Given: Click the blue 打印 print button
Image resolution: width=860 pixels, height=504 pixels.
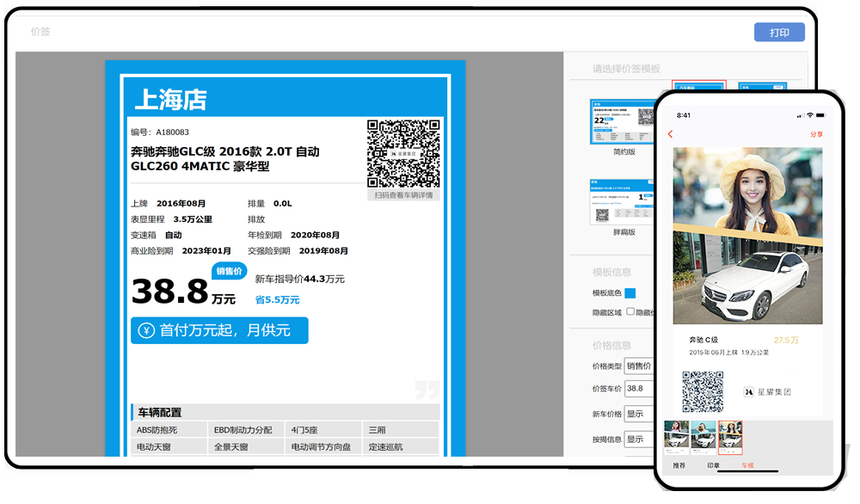Looking at the screenshot, I should pos(779,33).
